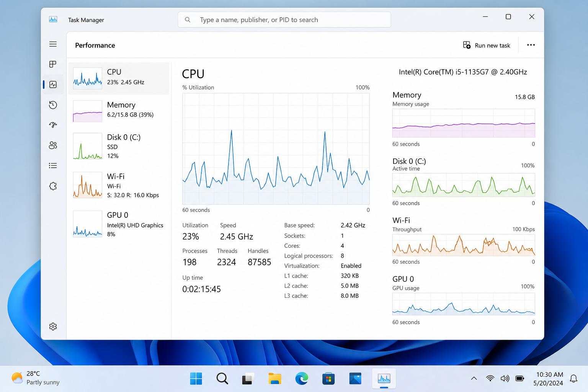Select the Disk 0 (C:) resource entry
588x392 pixels.
[119, 146]
